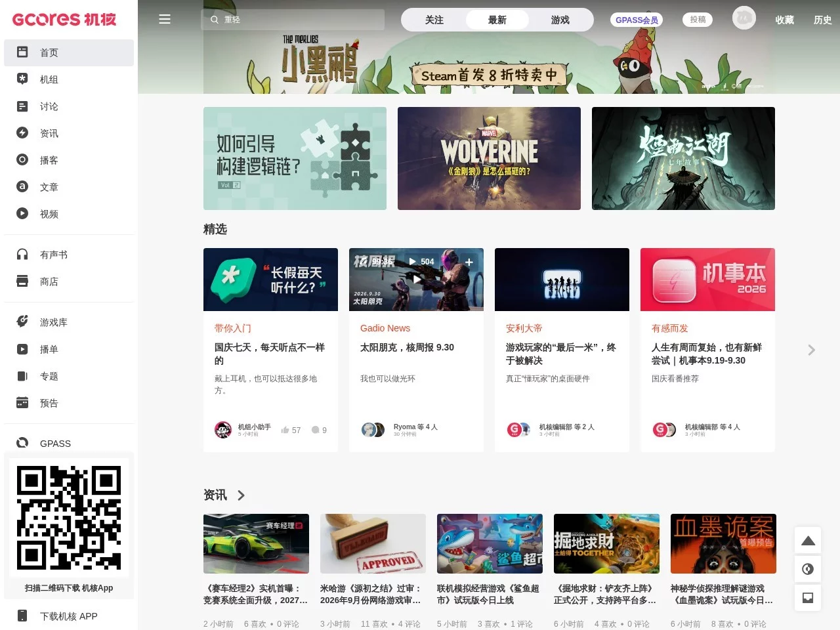Open 预告 calendar icon in sidebar
This screenshot has height=630, width=840.
[x=22, y=402]
